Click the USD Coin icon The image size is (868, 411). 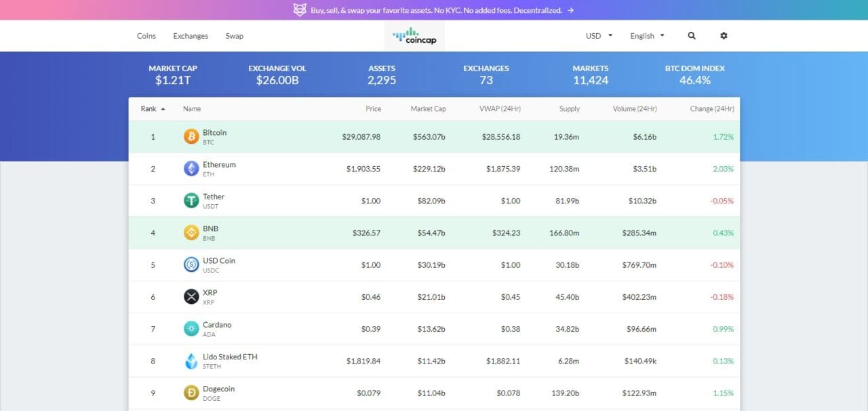[x=191, y=265]
